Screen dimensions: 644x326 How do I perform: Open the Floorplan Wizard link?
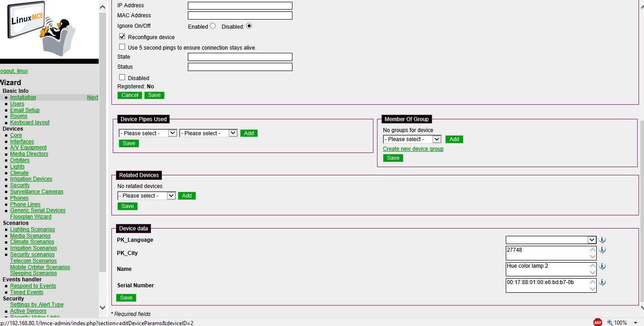[30, 217]
